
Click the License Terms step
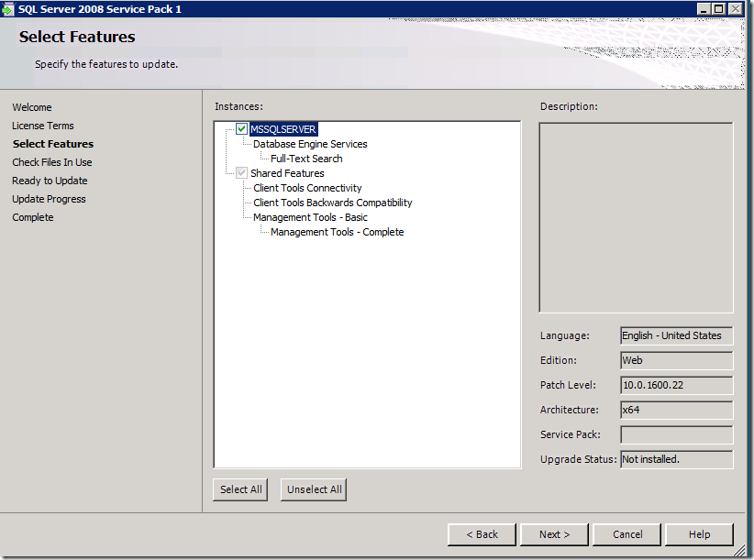coord(43,126)
